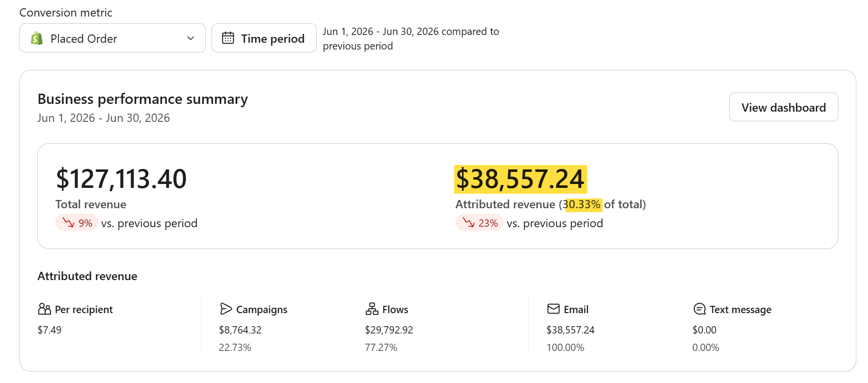Click vs. previous period under Total revenue
Screen dimensions: 868x383
(149, 223)
